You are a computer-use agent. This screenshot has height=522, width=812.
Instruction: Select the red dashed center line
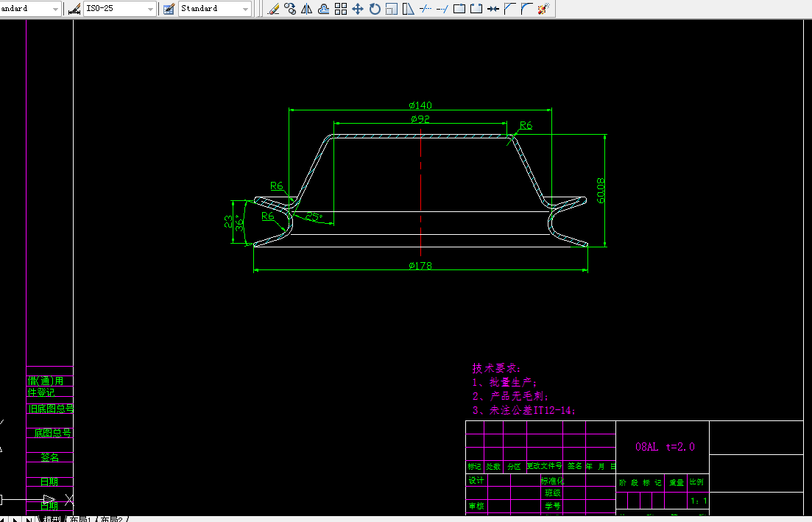(420, 191)
